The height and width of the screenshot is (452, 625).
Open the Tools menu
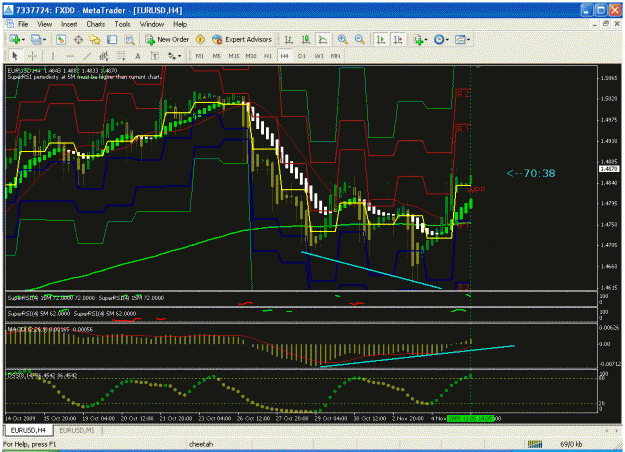click(x=122, y=24)
